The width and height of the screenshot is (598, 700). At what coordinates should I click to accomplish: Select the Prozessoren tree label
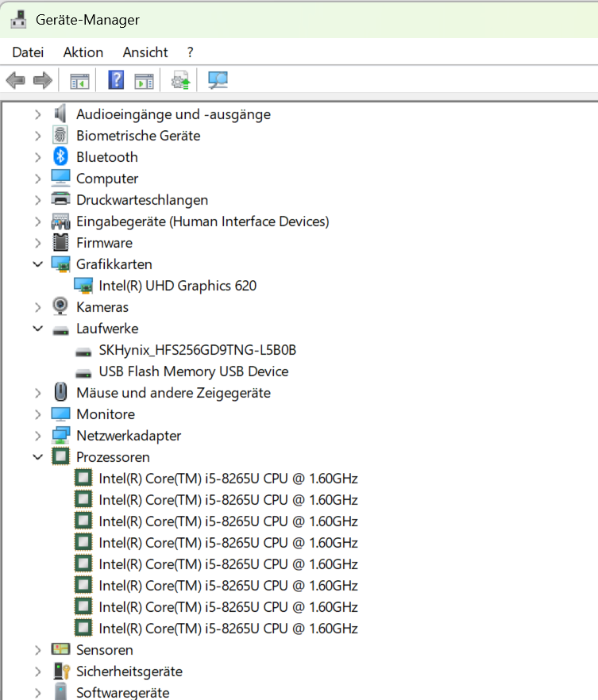(113, 457)
